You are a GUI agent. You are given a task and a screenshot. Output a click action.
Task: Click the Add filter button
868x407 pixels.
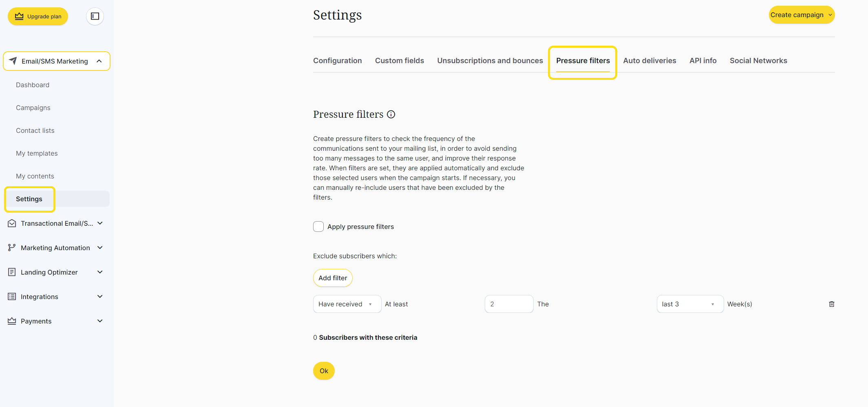(x=333, y=278)
